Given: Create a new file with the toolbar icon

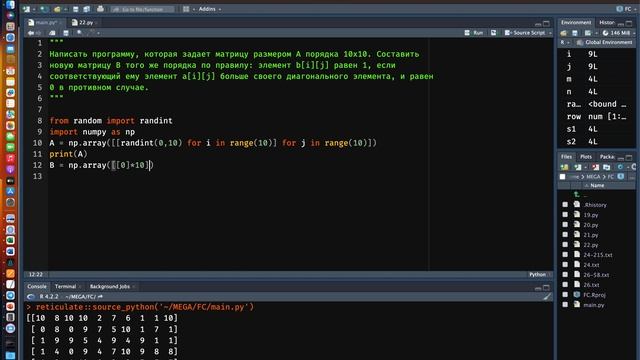Looking at the screenshot, I should coord(26,9).
